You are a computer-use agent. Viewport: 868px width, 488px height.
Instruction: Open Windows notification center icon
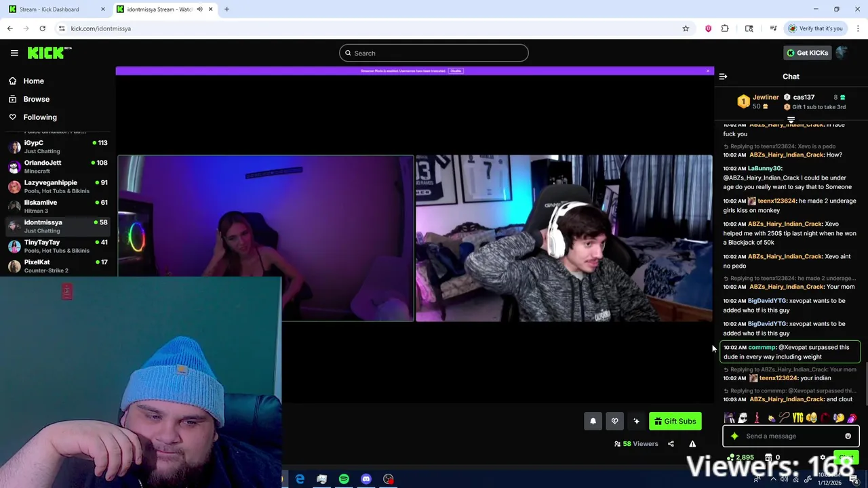click(x=854, y=480)
